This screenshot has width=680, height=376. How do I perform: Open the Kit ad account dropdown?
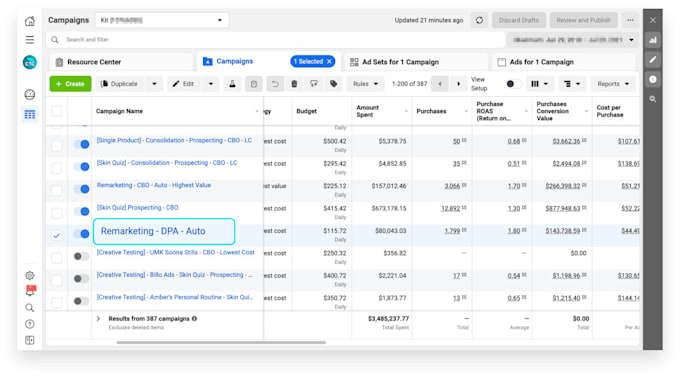[162, 20]
